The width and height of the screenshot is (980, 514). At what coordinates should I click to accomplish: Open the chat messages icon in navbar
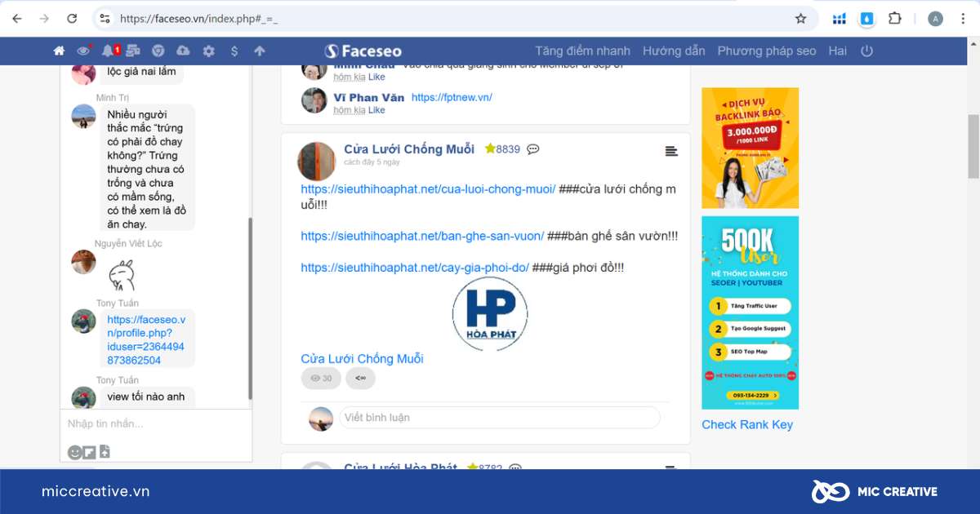[133, 51]
